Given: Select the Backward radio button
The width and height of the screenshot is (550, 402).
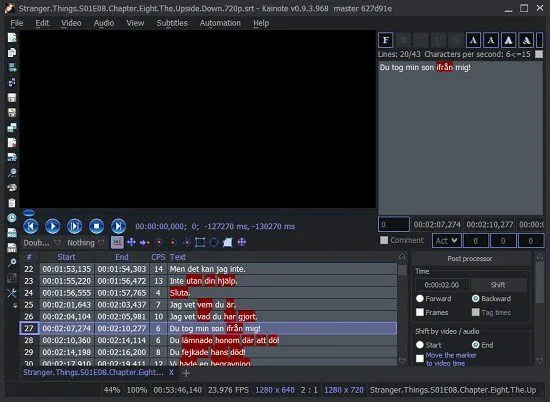Looking at the screenshot, I should (476, 299).
